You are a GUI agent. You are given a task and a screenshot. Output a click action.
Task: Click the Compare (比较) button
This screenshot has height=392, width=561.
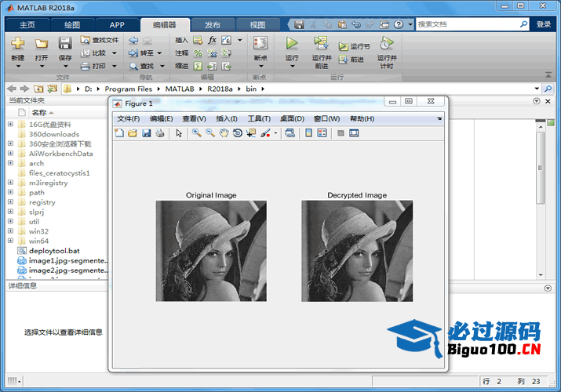click(93, 53)
